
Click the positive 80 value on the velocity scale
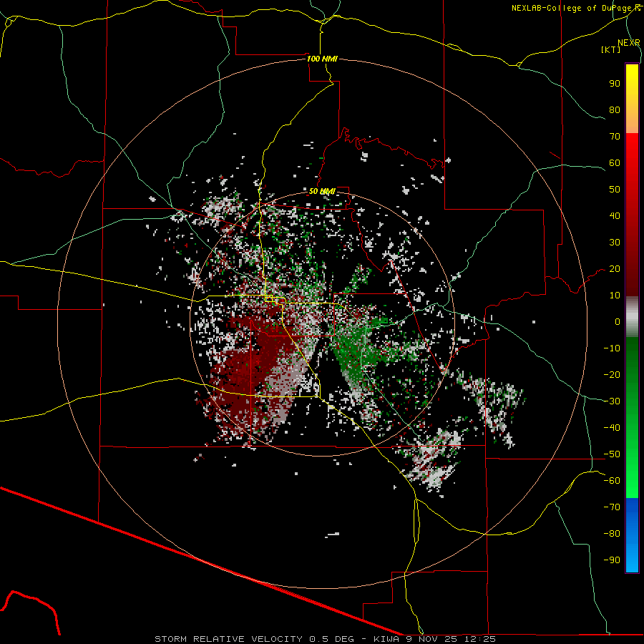(615, 109)
